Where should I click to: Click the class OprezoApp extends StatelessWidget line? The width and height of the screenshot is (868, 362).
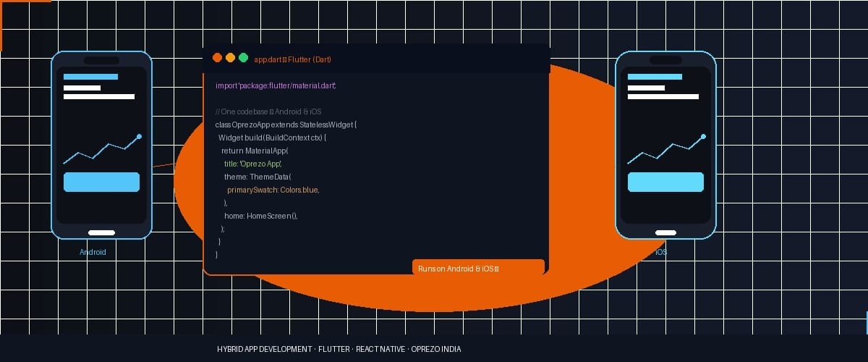tap(286, 125)
